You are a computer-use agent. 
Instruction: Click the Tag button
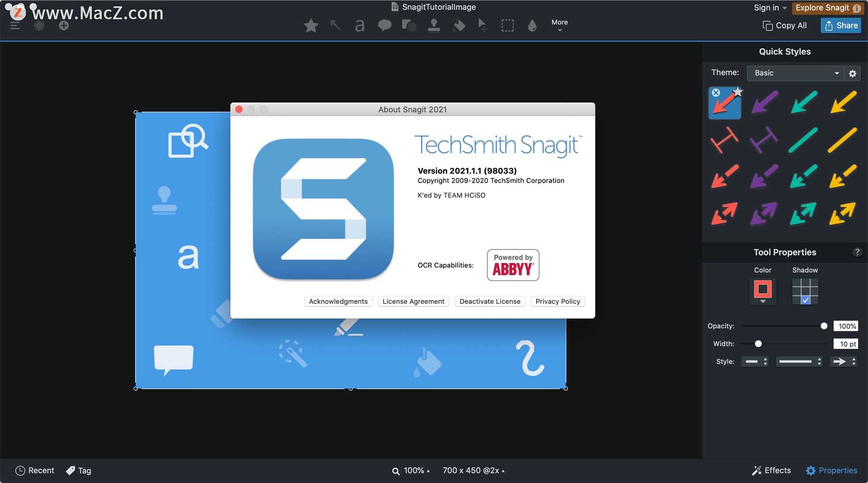(79, 471)
